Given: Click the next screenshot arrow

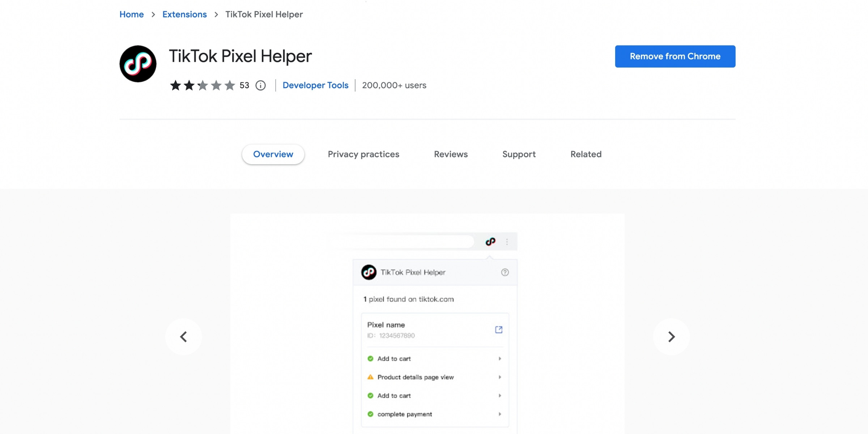Looking at the screenshot, I should click(x=671, y=337).
